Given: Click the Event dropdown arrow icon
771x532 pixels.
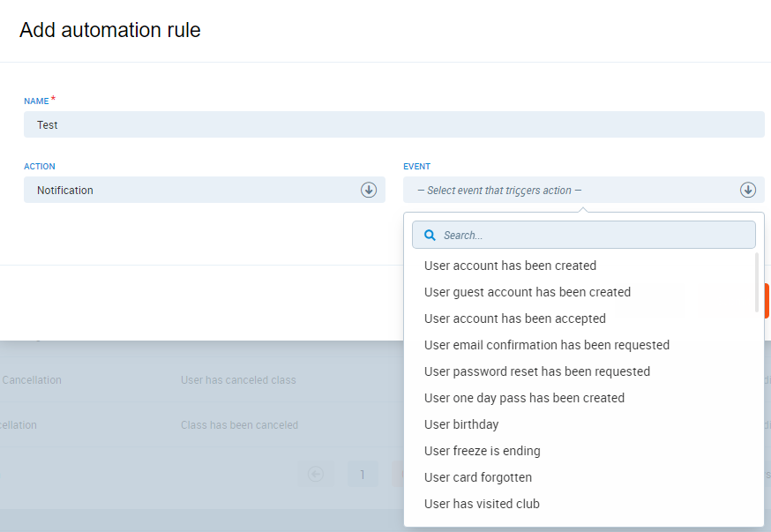Looking at the screenshot, I should (x=747, y=190).
